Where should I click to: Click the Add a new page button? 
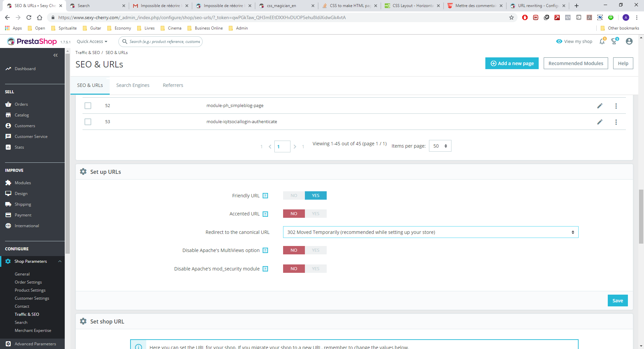(x=512, y=63)
